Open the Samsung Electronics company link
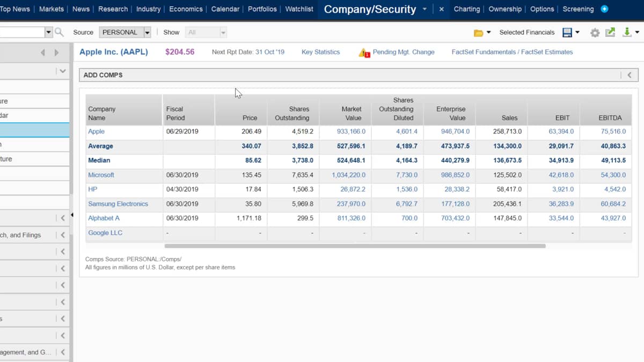The height and width of the screenshot is (362, 644). pos(118,204)
